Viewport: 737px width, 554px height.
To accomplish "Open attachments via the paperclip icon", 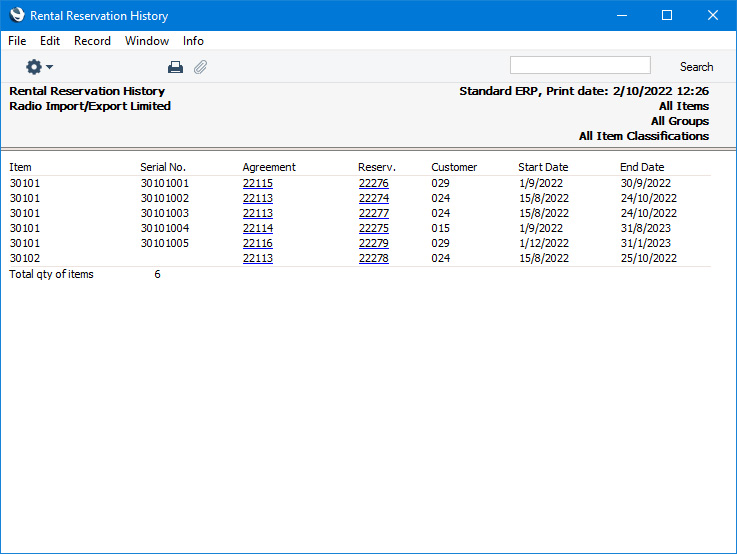I will [x=200, y=67].
